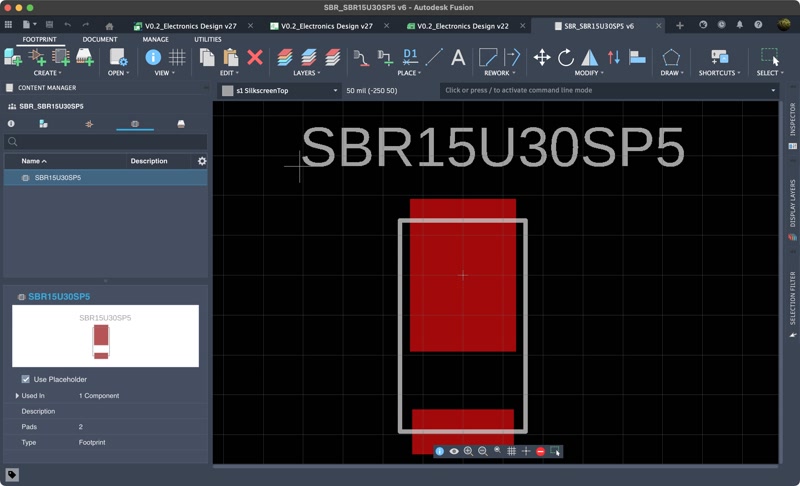Screen dimensions: 800x486
Task: Open the grid settings icon in View
Action: 177,58
